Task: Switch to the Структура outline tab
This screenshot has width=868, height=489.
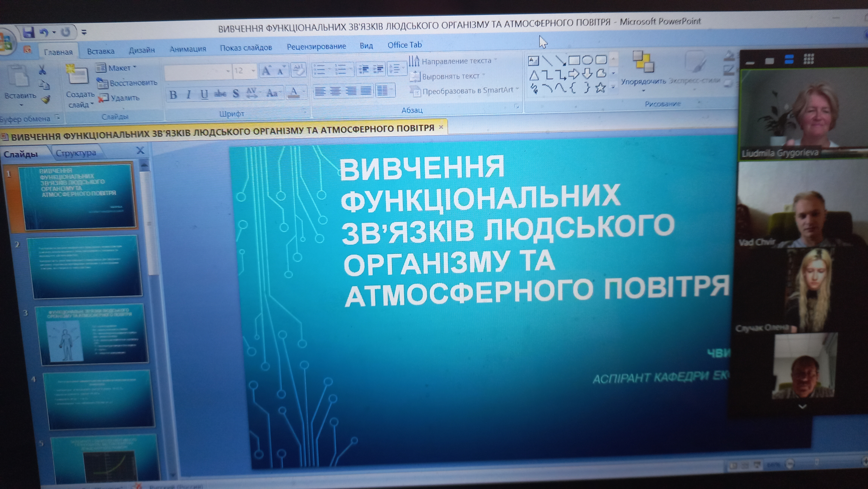Action: coord(76,153)
